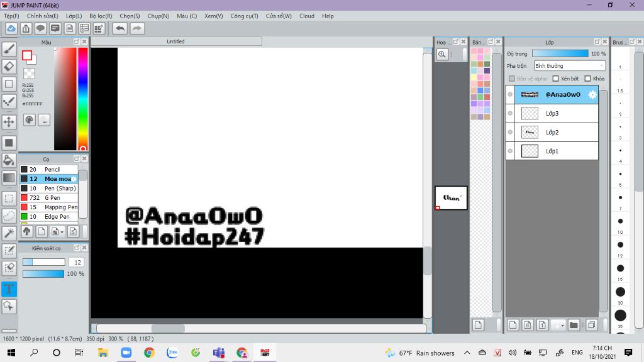Screen dimensions: 644x362
Task: Open Chrome from the Windows taskbar
Action: (149, 353)
